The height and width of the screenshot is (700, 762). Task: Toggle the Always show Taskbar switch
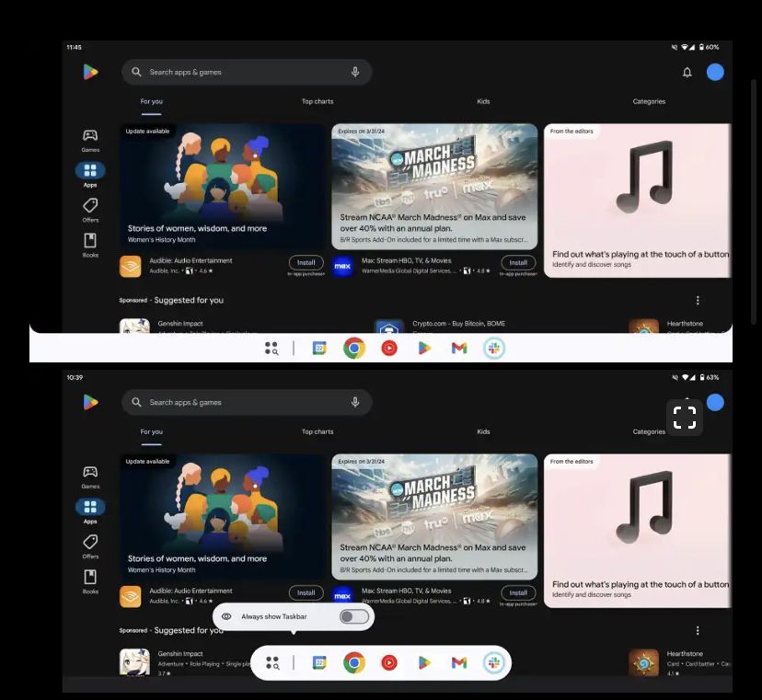(353, 616)
